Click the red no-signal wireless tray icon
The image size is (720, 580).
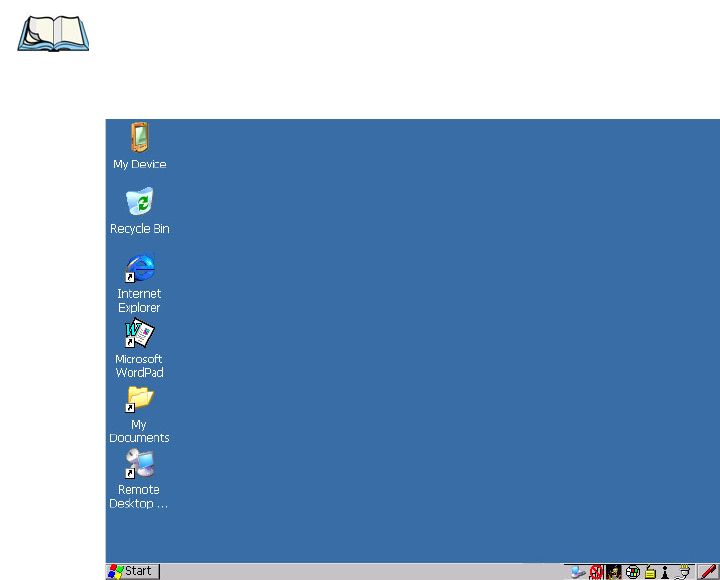(596, 572)
